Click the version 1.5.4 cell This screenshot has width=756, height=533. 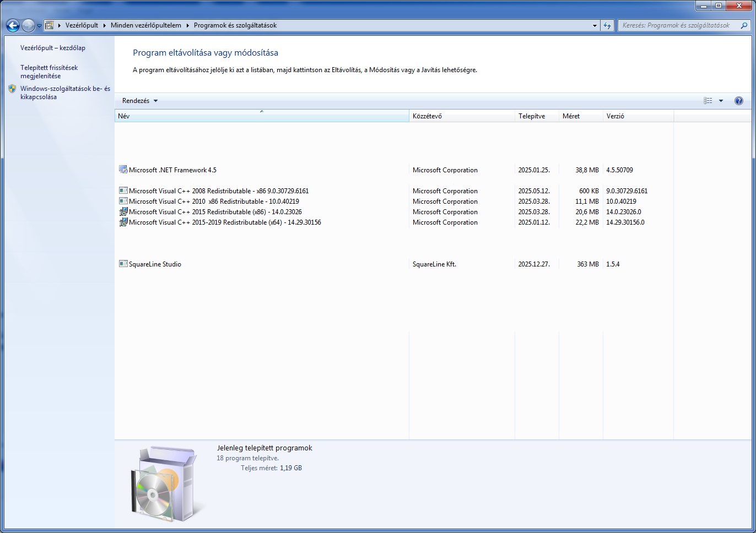pos(613,264)
